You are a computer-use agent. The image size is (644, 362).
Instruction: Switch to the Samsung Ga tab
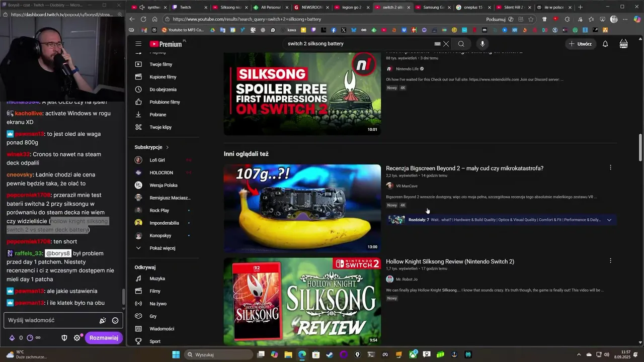433,8
